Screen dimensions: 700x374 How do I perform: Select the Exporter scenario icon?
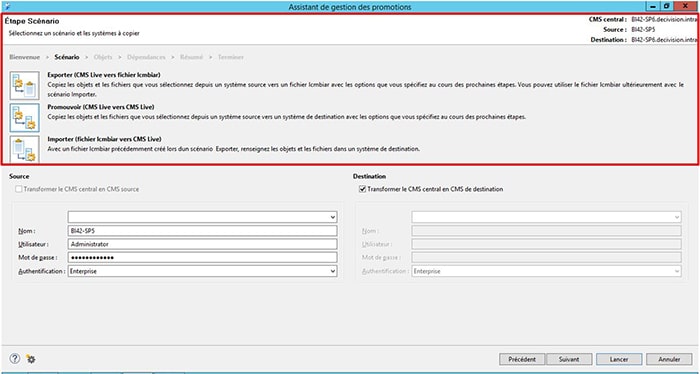coord(25,86)
